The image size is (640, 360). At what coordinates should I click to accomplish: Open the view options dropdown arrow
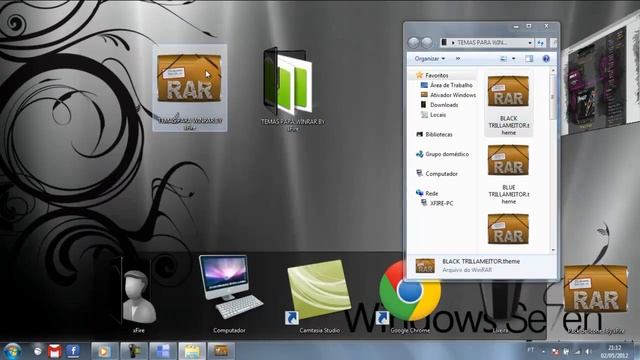point(513,59)
